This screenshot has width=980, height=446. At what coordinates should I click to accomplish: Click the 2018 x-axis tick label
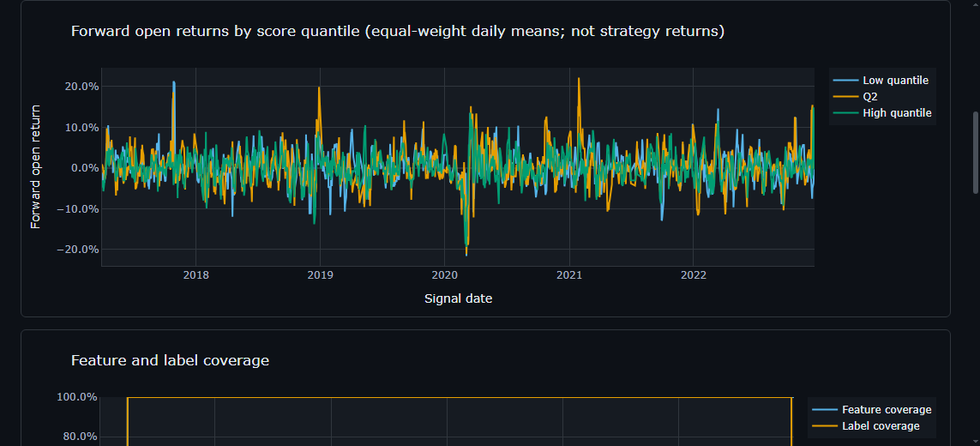[195, 275]
